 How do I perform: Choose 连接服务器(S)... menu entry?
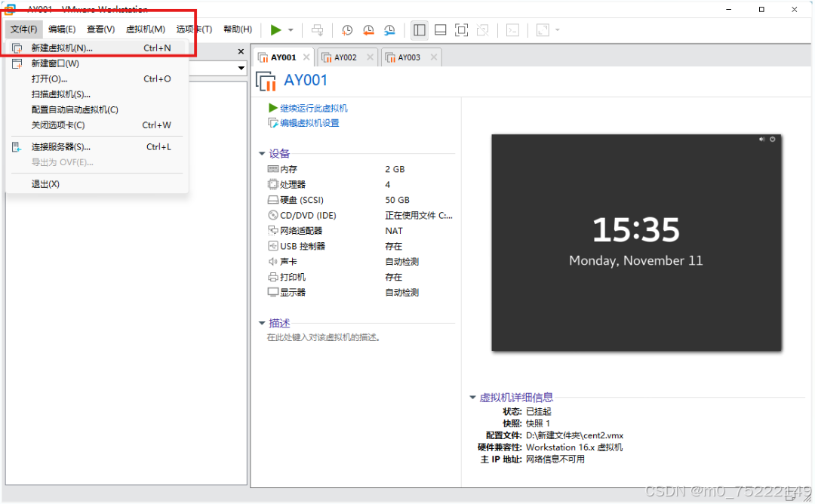(x=97, y=147)
